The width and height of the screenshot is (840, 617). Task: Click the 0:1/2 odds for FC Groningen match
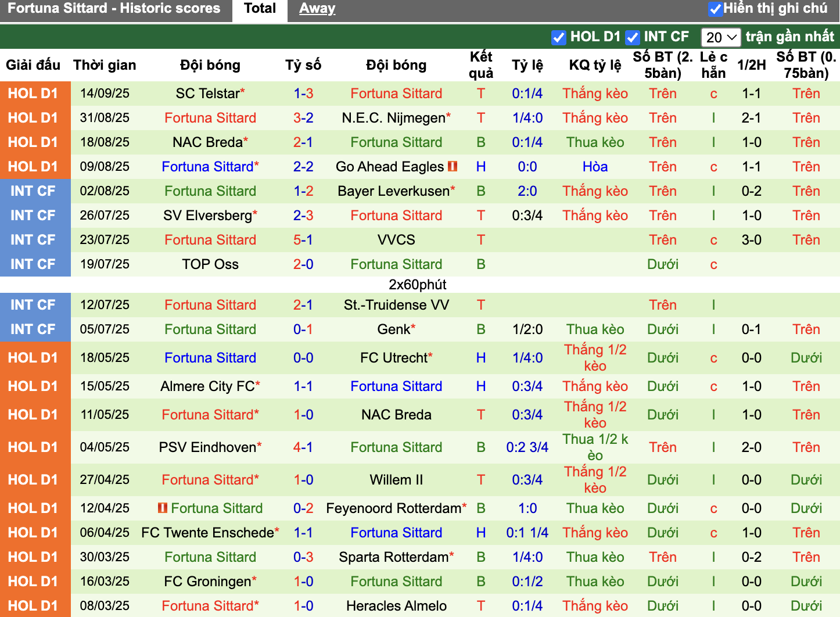[527, 582]
